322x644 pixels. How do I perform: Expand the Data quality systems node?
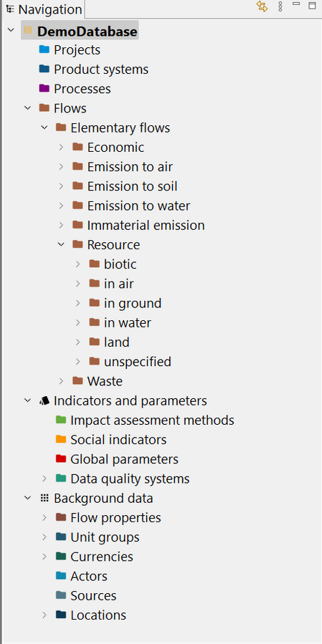tap(45, 479)
